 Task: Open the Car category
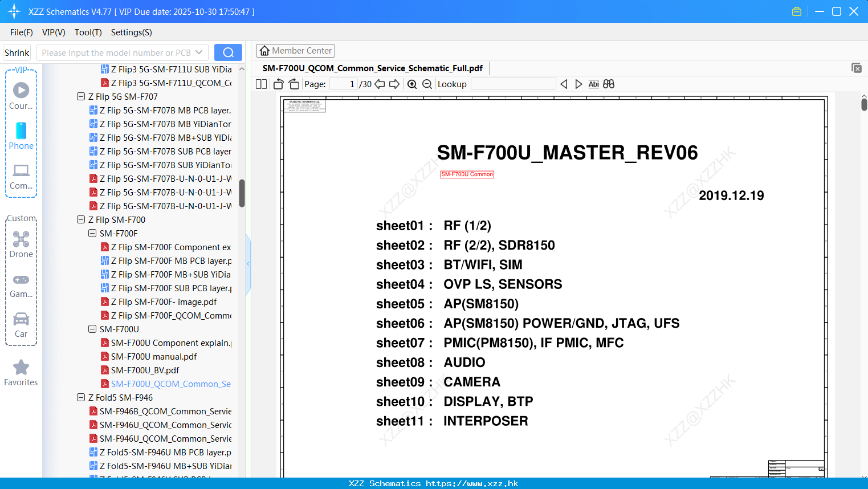pyautogui.click(x=21, y=325)
